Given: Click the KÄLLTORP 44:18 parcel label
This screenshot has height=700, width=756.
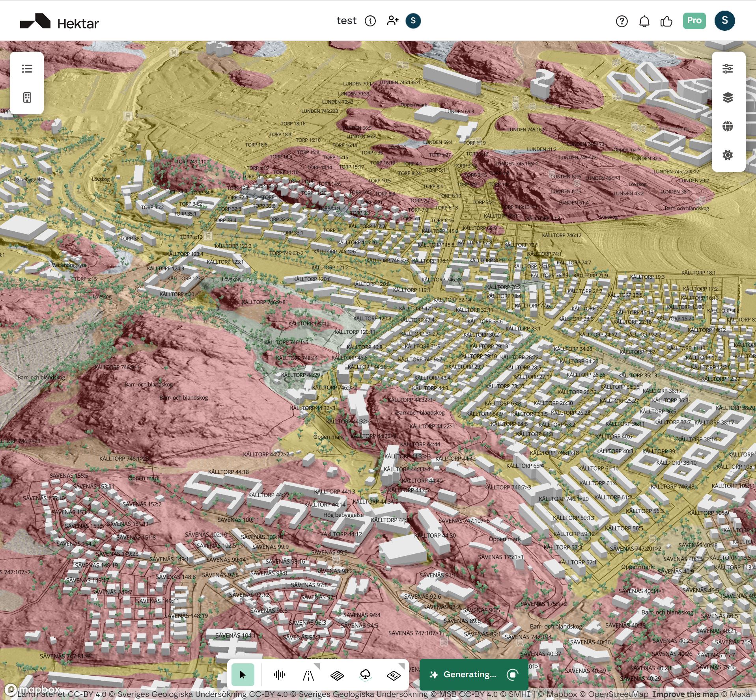Looking at the screenshot, I should (228, 472).
